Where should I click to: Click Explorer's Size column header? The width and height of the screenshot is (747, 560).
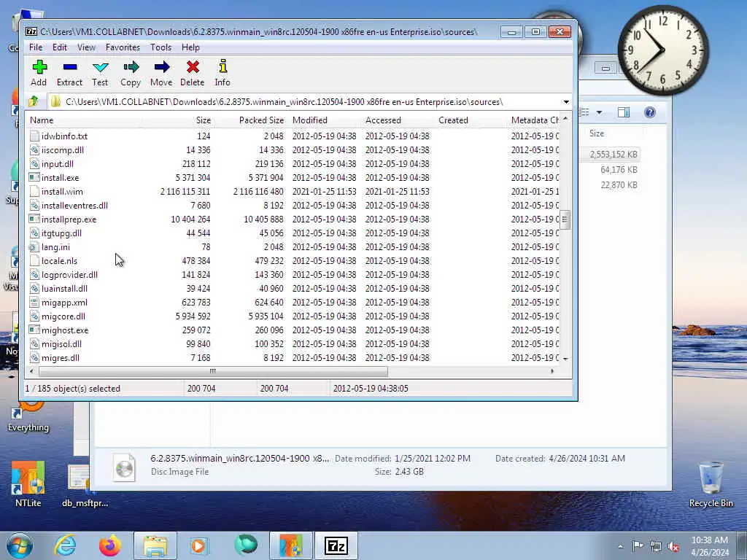[597, 133]
